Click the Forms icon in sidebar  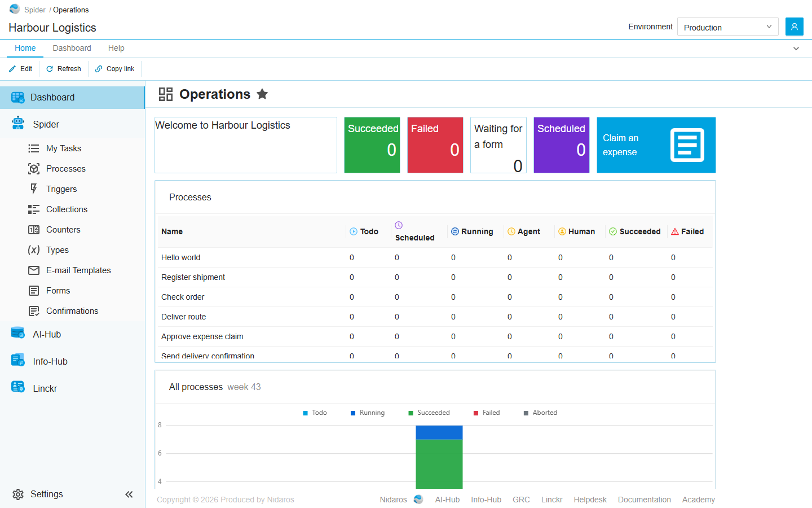(x=34, y=291)
